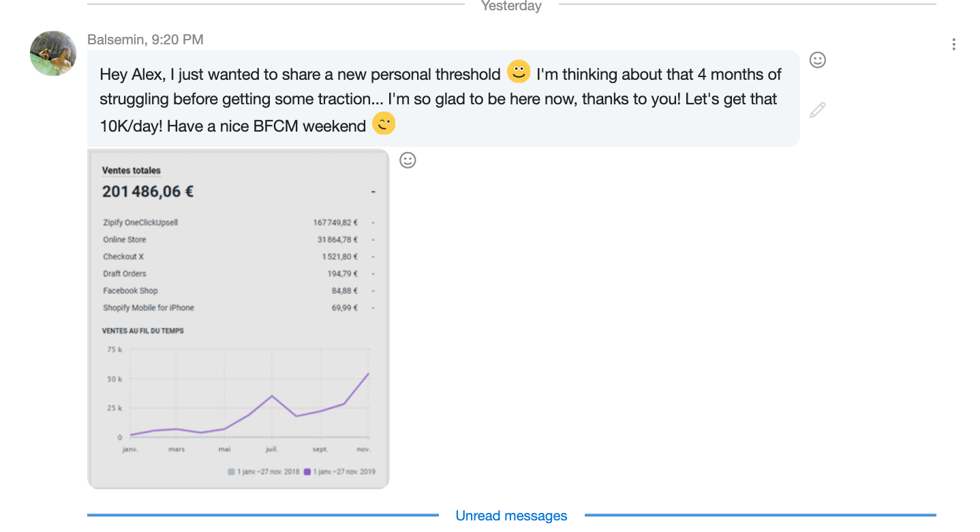The height and width of the screenshot is (532, 980).
Task: Click the 201 486,06 € total amount
Action: (148, 192)
